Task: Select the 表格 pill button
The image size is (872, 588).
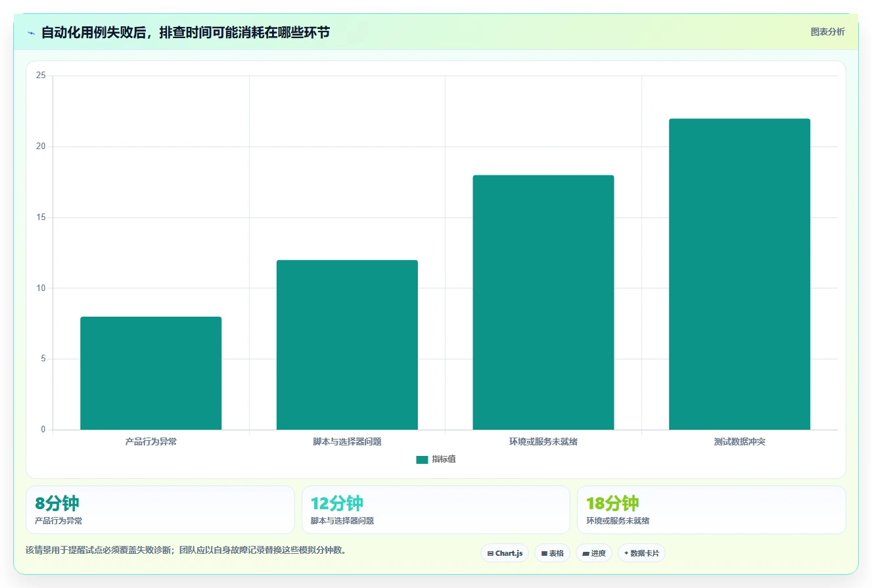Action: tap(552, 553)
